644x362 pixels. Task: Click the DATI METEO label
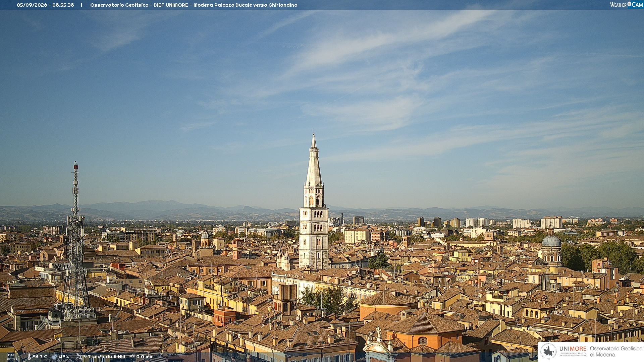coord(12,357)
